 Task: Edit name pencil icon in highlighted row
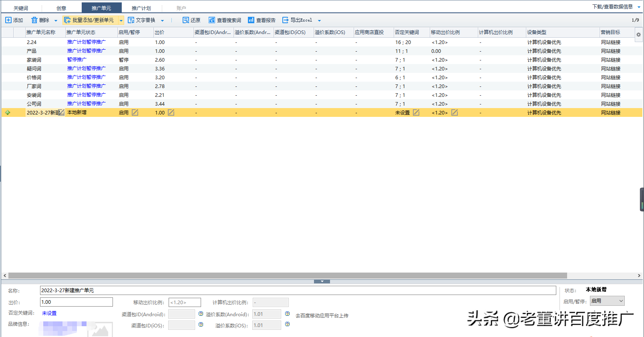[61, 112]
